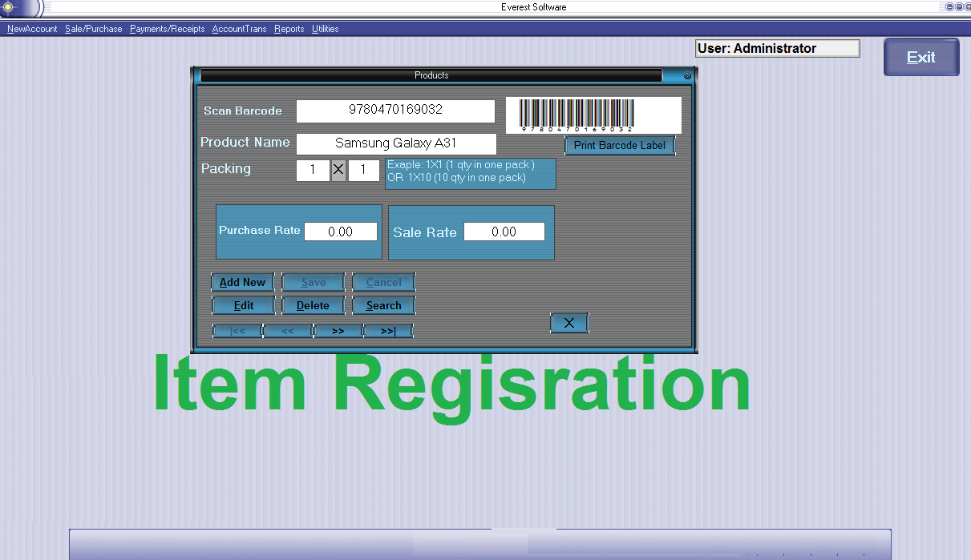The width and height of the screenshot is (971, 560).
Task: Open the NewAccount menu
Action: [32, 29]
